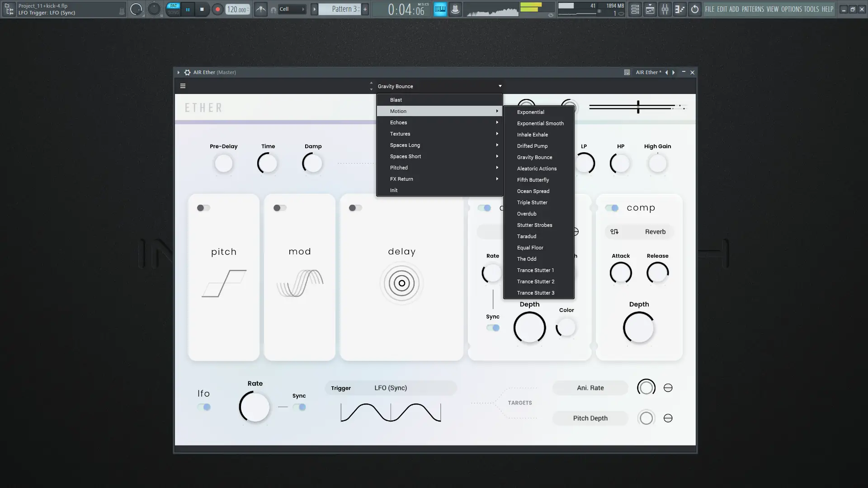Open the Trigger LFO (Sync) selector
Viewport: 868px width, 488px height.
click(x=391, y=388)
